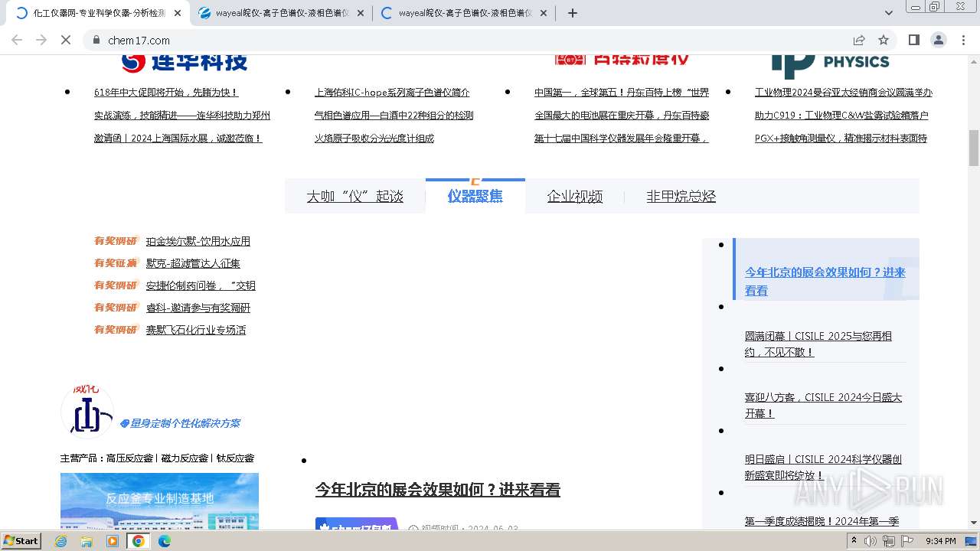
Task: Click the page vertical scrollbar thumb
Action: 974,148
